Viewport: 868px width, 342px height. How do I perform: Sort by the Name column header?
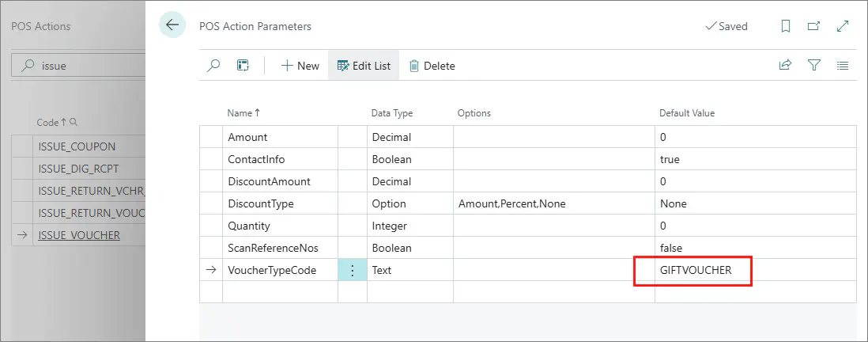(x=243, y=113)
